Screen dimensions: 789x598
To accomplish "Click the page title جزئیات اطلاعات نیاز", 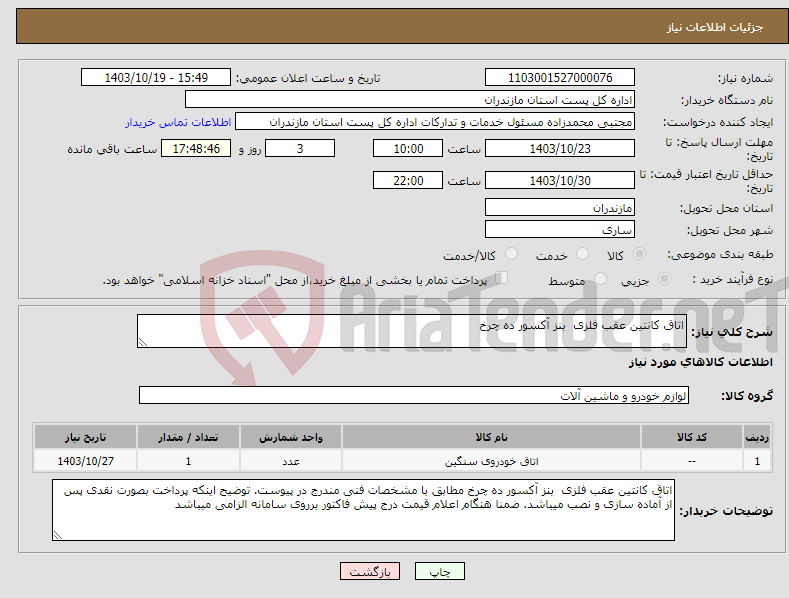I will [x=715, y=27].
